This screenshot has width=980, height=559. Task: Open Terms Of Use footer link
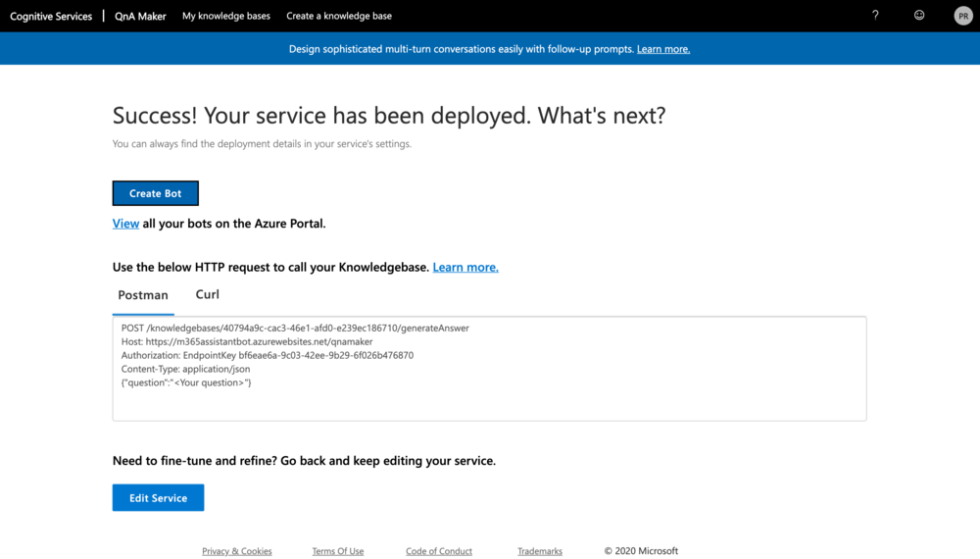pyautogui.click(x=337, y=551)
